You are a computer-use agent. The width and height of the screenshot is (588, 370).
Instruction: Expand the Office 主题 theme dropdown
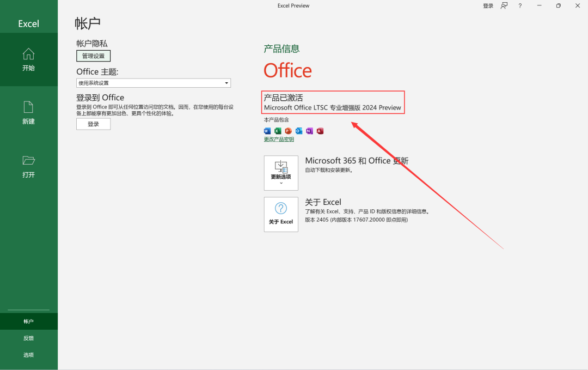226,83
